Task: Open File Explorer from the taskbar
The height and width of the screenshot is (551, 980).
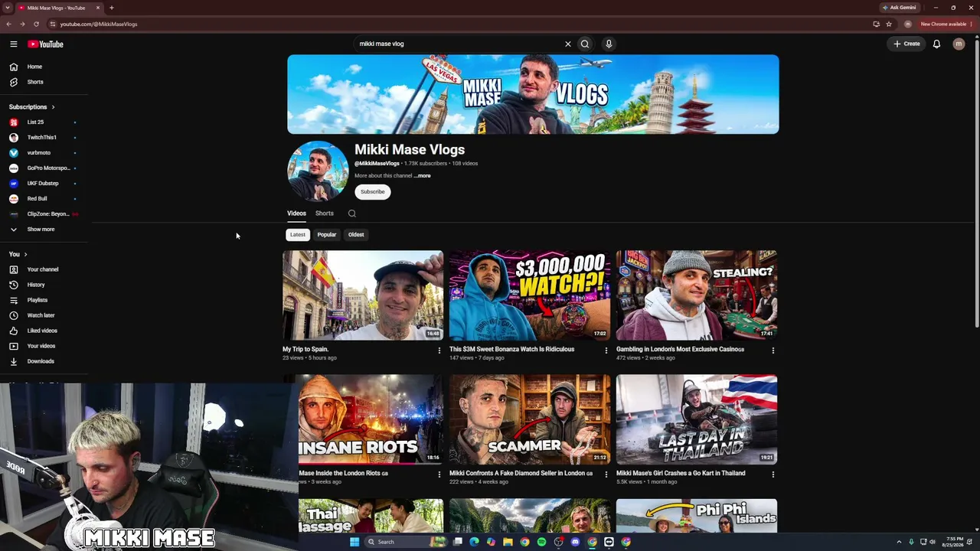Action: click(x=508, y=542)
